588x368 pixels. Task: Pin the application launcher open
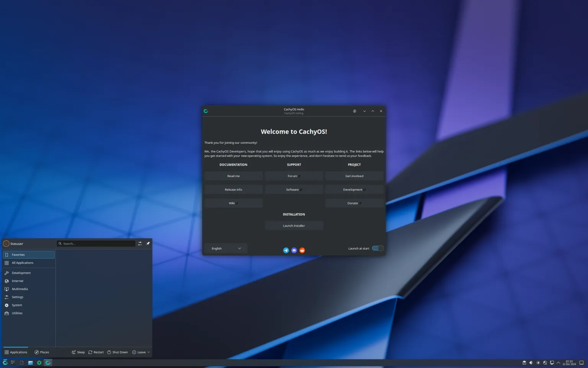[148, 243]
